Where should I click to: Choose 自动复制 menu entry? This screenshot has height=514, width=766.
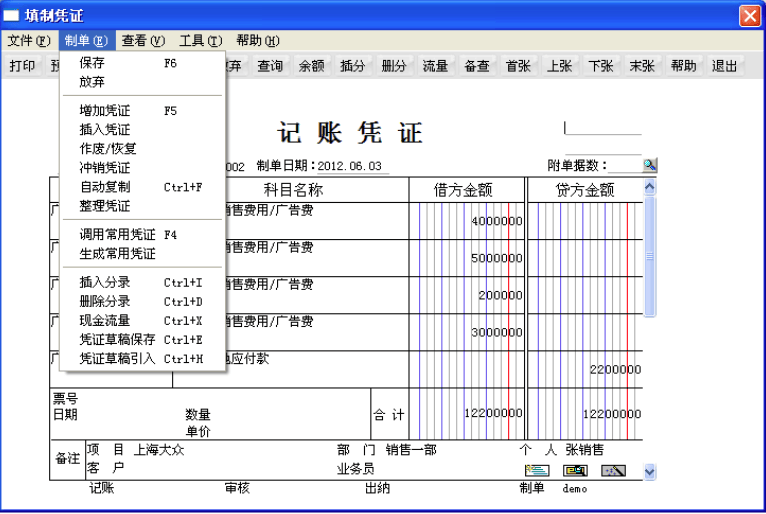142,187
